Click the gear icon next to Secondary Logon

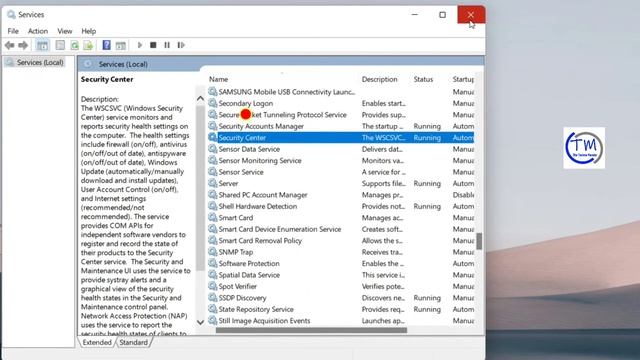click(x=213, y=103)
